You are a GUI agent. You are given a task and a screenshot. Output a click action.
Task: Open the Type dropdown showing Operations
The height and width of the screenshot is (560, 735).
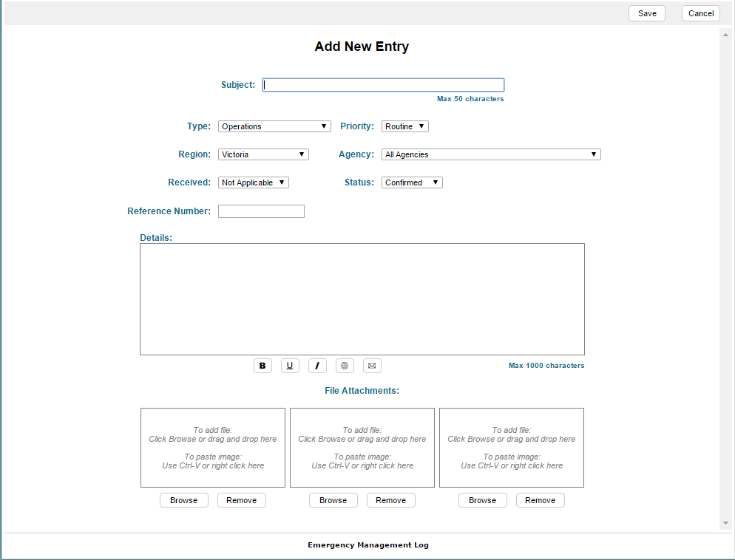pyautogui.click(x=274, y=126)
